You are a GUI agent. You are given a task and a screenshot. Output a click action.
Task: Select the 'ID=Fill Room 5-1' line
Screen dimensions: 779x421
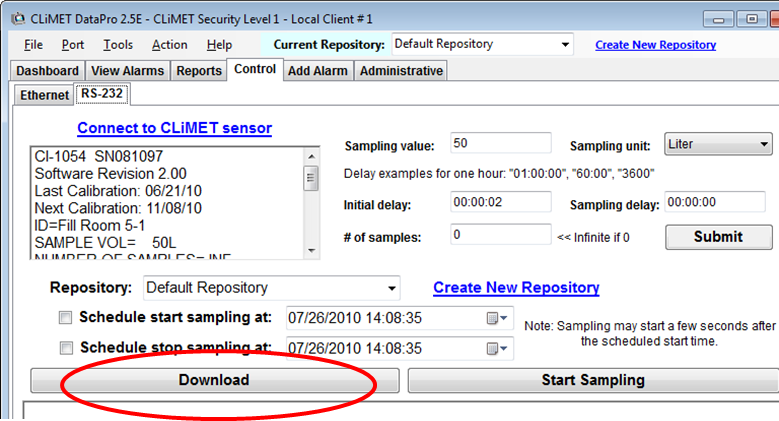(89, 226)
